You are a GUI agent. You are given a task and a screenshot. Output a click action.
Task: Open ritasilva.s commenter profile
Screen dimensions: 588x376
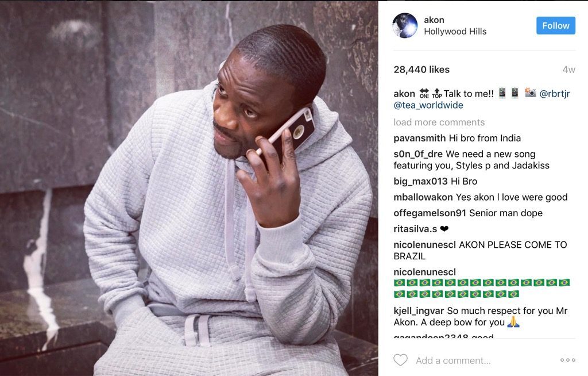(x=415, y=229)
